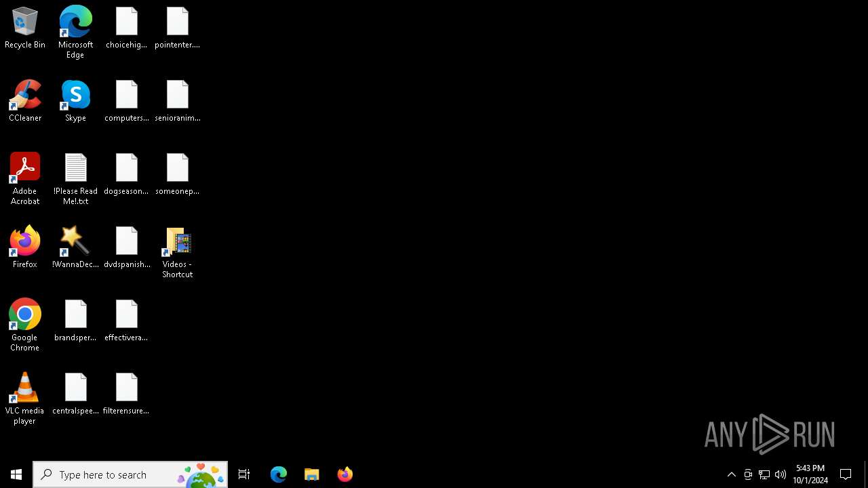Select the VLC media player shortcut
The height and width of the screenshot is (488, 868).
[25, 398]
